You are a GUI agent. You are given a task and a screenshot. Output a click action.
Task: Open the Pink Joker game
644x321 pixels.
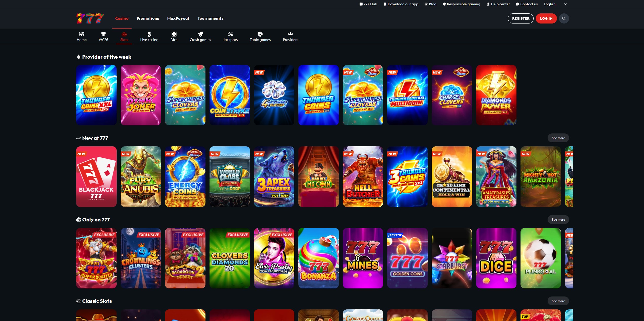pyautogui.click(x=141, y=95)
